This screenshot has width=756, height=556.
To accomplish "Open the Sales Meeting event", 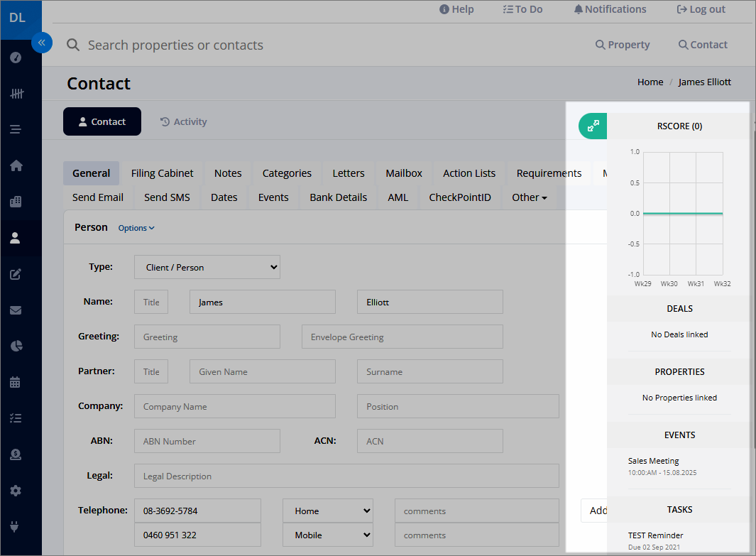I will (653, 461).
